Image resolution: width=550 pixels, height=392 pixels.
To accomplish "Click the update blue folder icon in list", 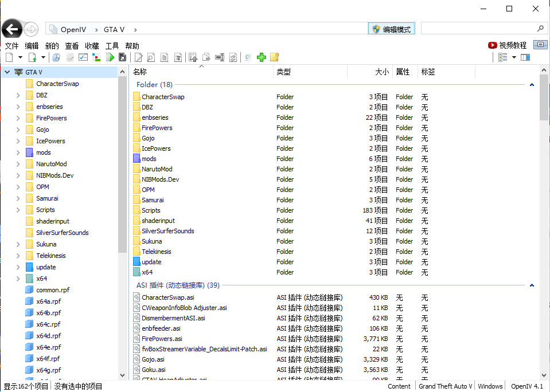I will (137, 261).
